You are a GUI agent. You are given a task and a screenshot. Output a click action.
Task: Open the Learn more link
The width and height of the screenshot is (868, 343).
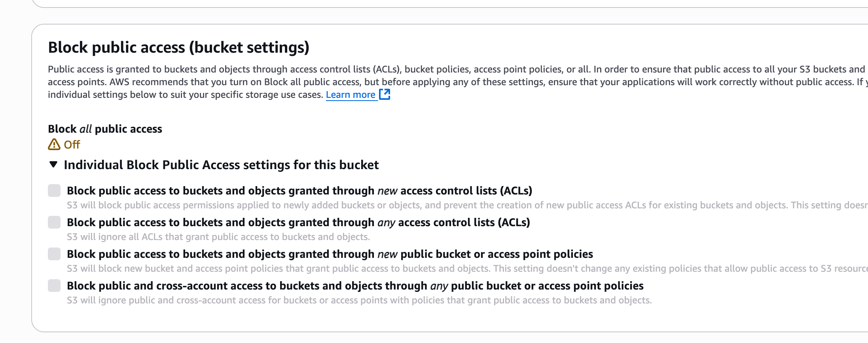click(351, 95)
